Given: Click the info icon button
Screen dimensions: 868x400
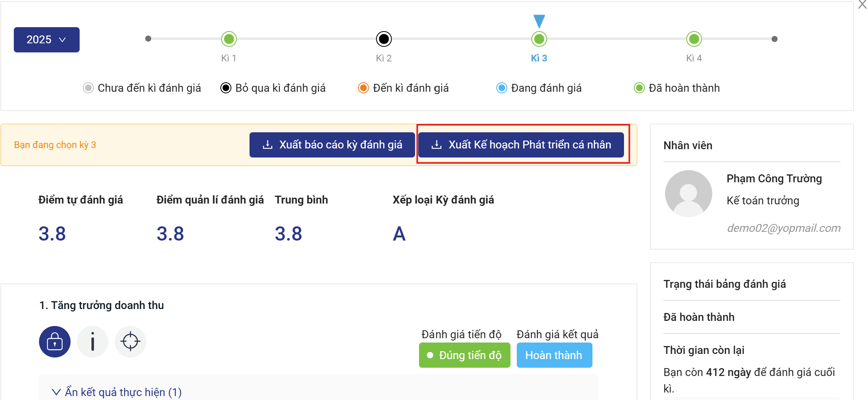Looking at the screenshot, I should pos(93,342).
